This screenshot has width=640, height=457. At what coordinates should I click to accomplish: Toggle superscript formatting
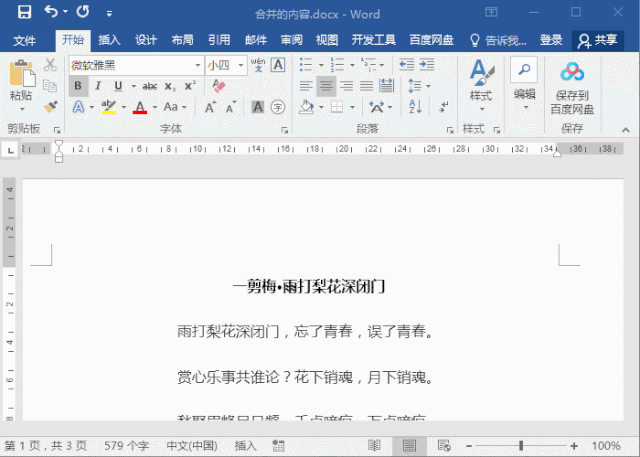pos(190,86)
